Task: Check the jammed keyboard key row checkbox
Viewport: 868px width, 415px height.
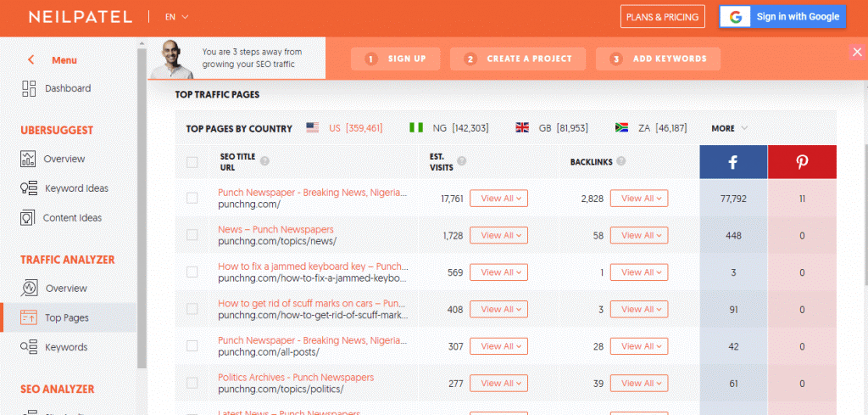Action: pos(192,272)
